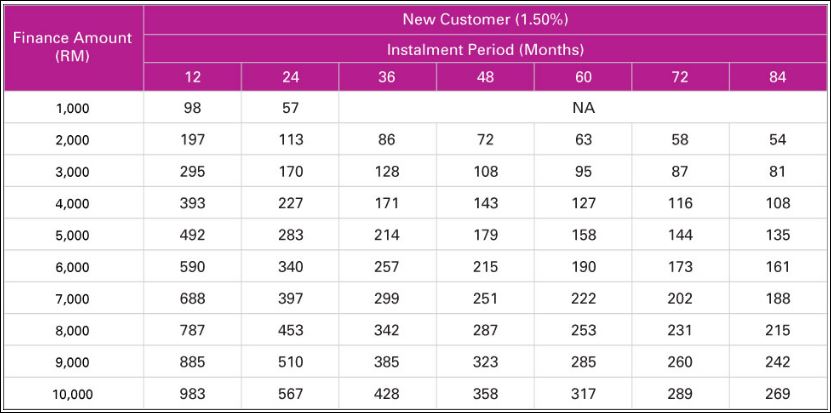Select the 269 instalment cell

click(x=777, y=394)
